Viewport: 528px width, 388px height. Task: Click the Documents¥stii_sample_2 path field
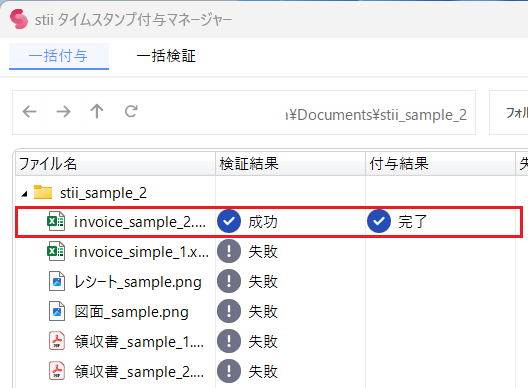coord(376,115)
